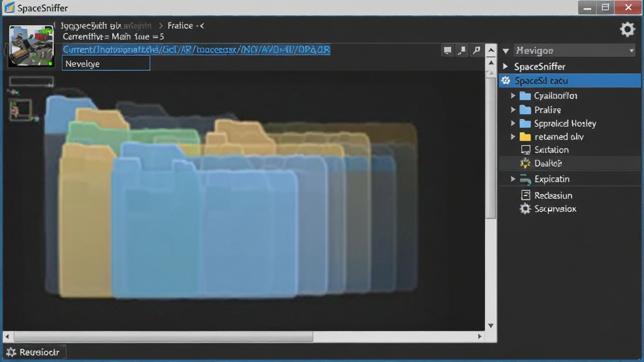
Task: Collapse the panel using the triangle beside Hevigor
Action: pyautogui.click(x=506, y=51)
